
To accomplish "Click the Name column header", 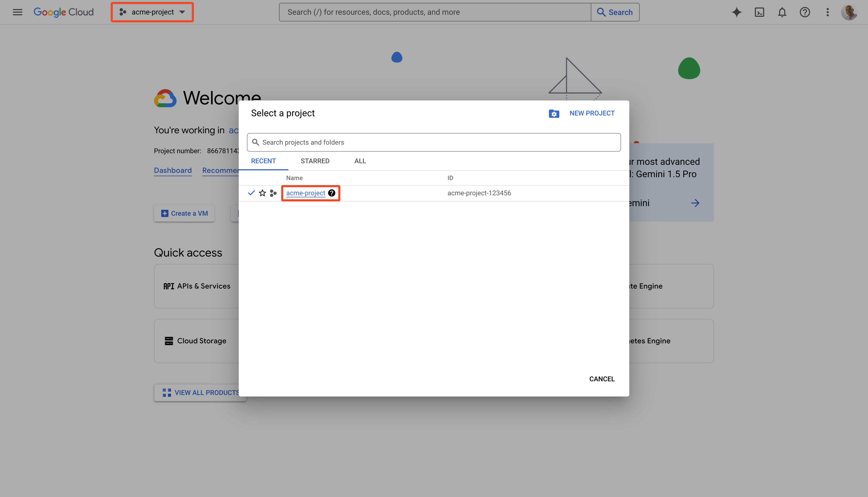I will pyautogui.click(x=294, y=178).
